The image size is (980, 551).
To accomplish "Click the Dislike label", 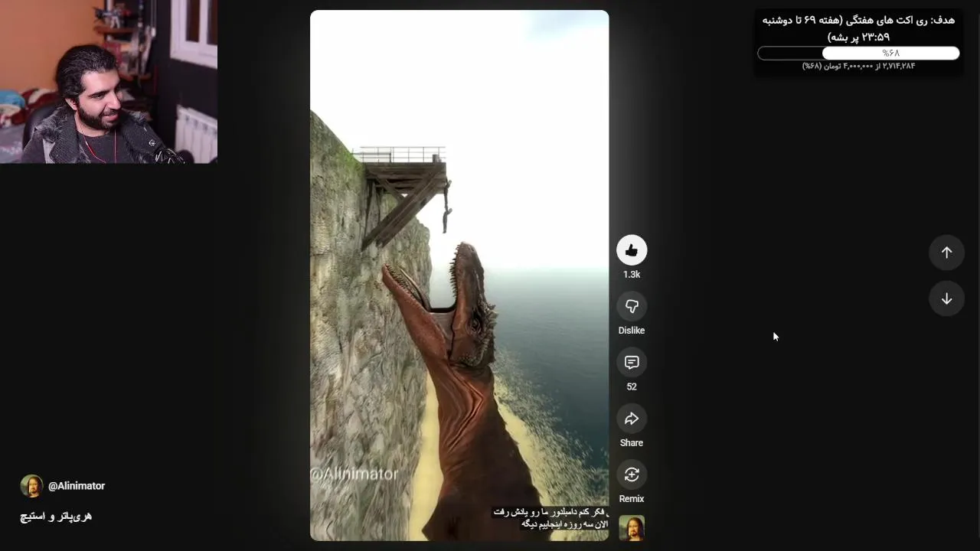I will click(632, 331).
